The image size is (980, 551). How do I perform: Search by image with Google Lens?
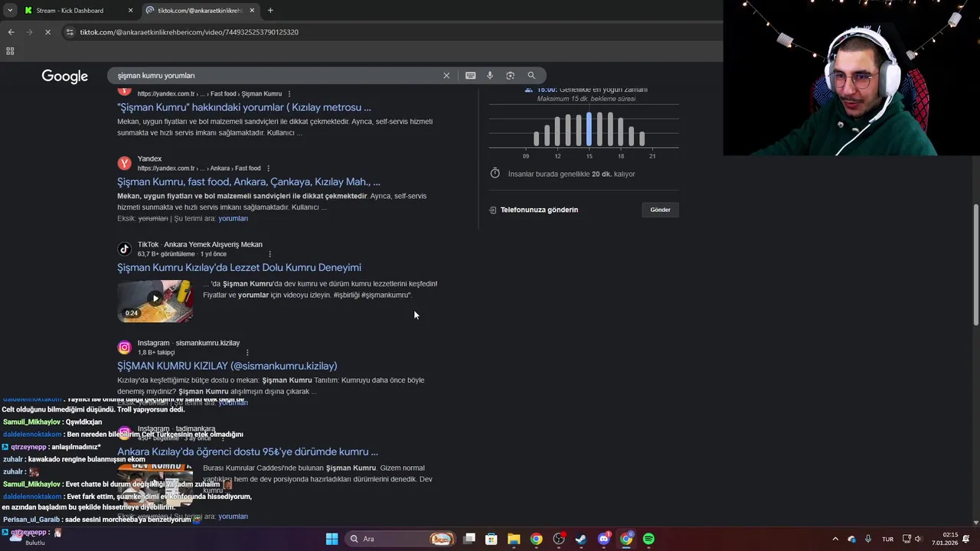pos(510,76)
